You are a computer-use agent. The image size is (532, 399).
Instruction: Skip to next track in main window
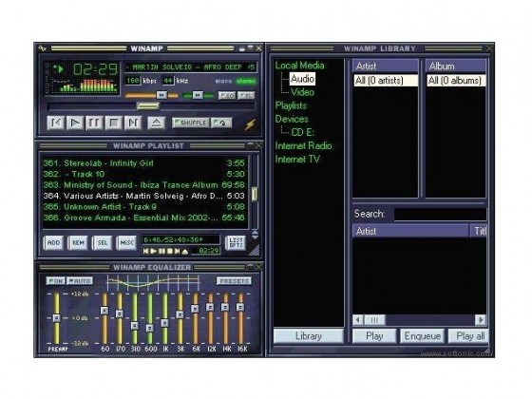(x=133, y=123)
